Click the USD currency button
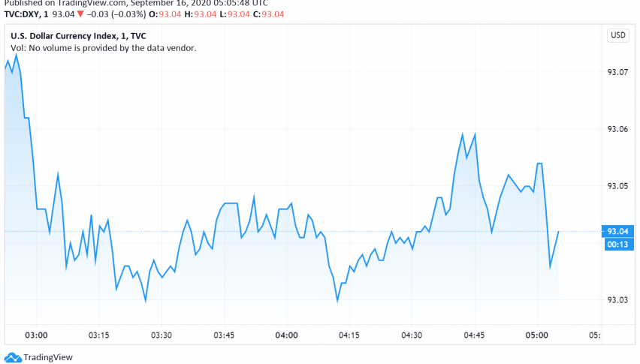 [x=617, y=35]
